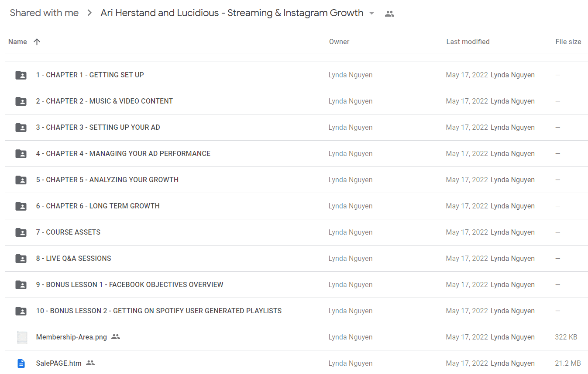
Task: Click the shared icon next to SalePAGE.htm
Action: (x=90, y=363)
